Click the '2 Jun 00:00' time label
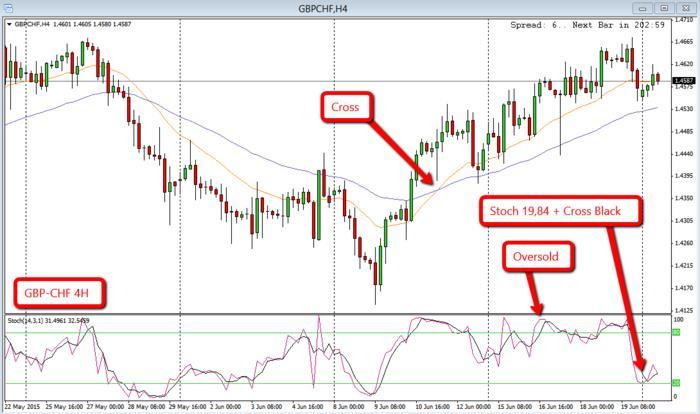The image size is (700, 414). click(225, 407)
